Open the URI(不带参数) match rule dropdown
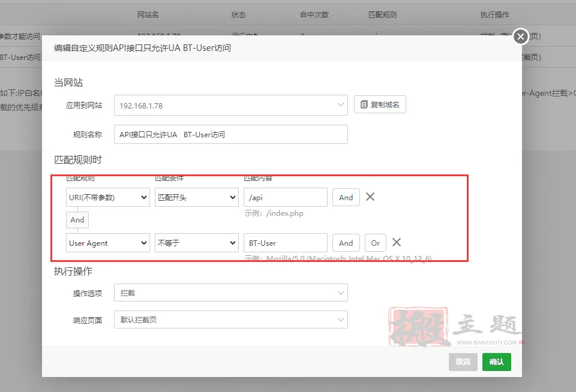Image resolution: width=576 pixels, height=392 pixels. pos(107,197)
